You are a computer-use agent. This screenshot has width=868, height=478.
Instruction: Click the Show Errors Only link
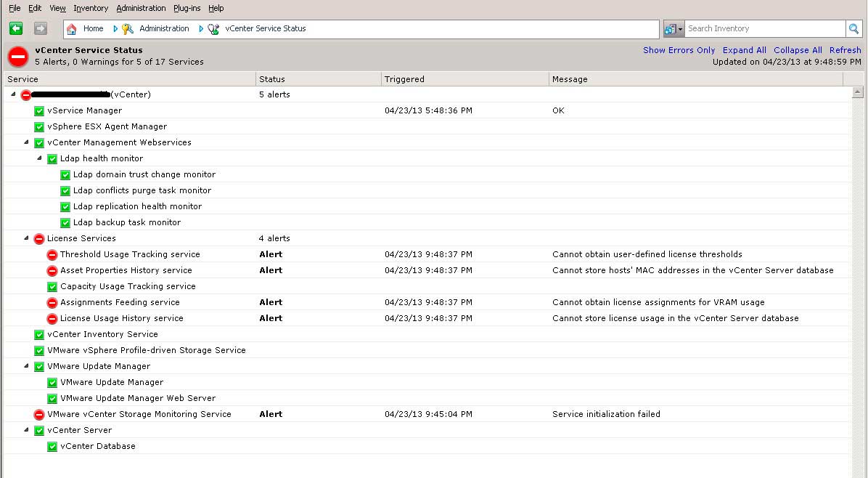click(679, 50)
